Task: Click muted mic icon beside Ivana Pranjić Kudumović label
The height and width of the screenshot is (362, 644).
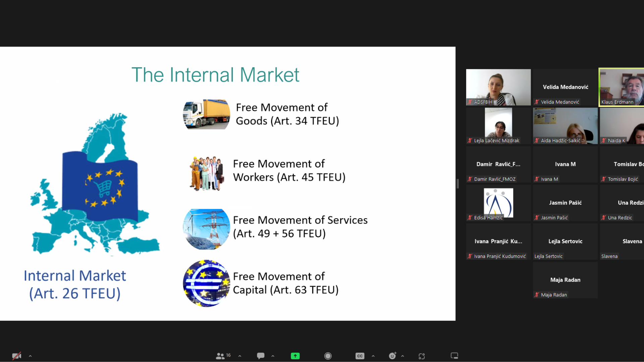Action: click(x=470, y=256)
